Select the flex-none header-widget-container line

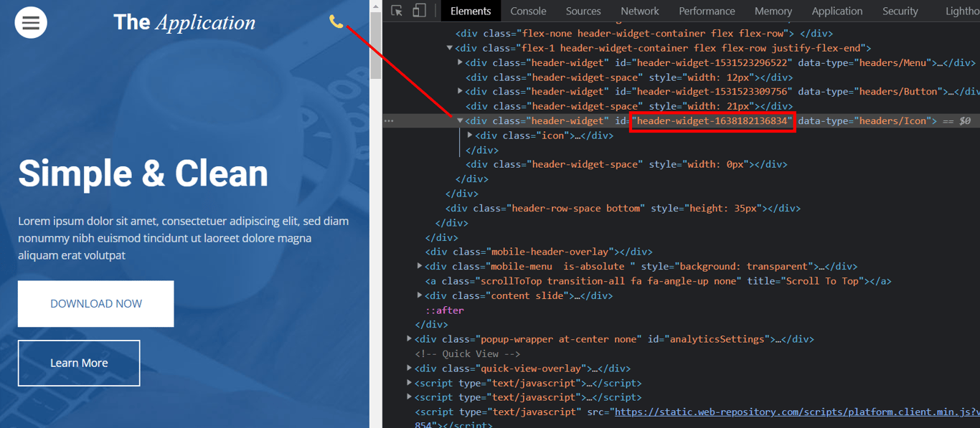click(x=644, y=34)
